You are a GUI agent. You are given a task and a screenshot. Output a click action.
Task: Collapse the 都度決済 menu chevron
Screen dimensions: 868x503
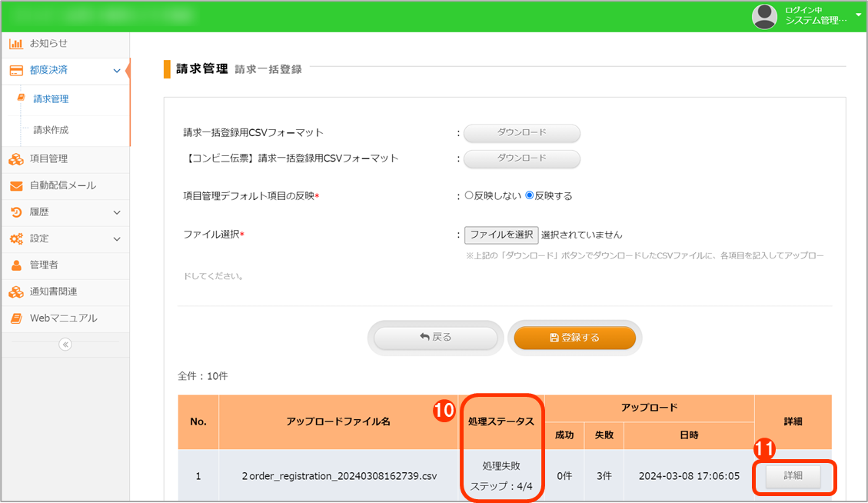(117, 71)
